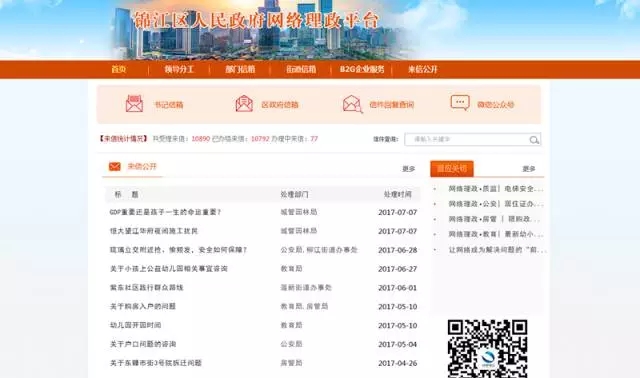Click 更多 next to the 来信公开 list

tap(409, 169)
